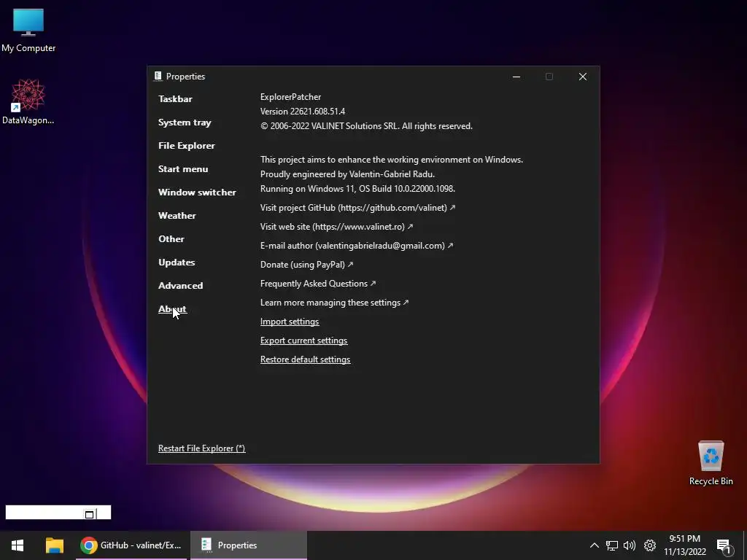Open the Frequently Asked Questions link
Viewport: 747px width, 560px height.
point(318,284)
